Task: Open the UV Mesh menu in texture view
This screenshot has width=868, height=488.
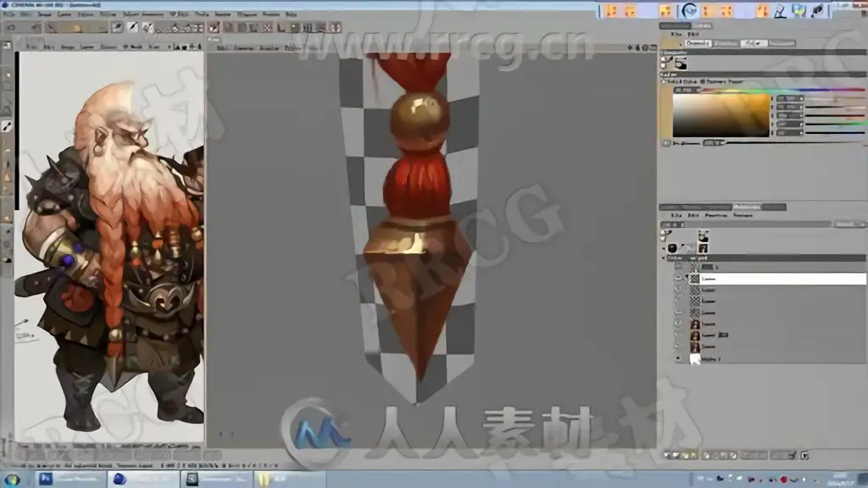Action: tap(133, 47)
